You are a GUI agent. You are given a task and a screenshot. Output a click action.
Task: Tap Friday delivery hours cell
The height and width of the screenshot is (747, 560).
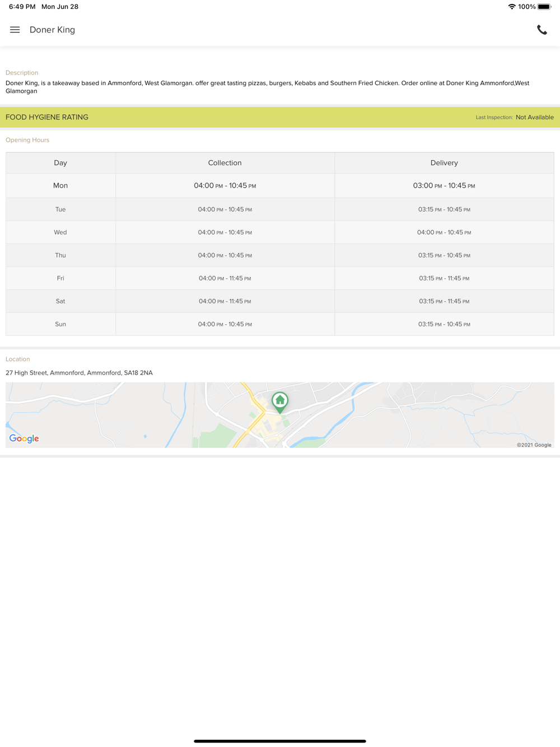[x=444, y=278]
